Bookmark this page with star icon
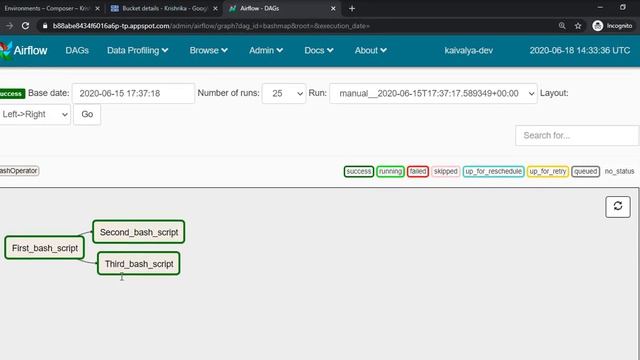The height and width of the screenshot is (360, 640). [578, 26]
